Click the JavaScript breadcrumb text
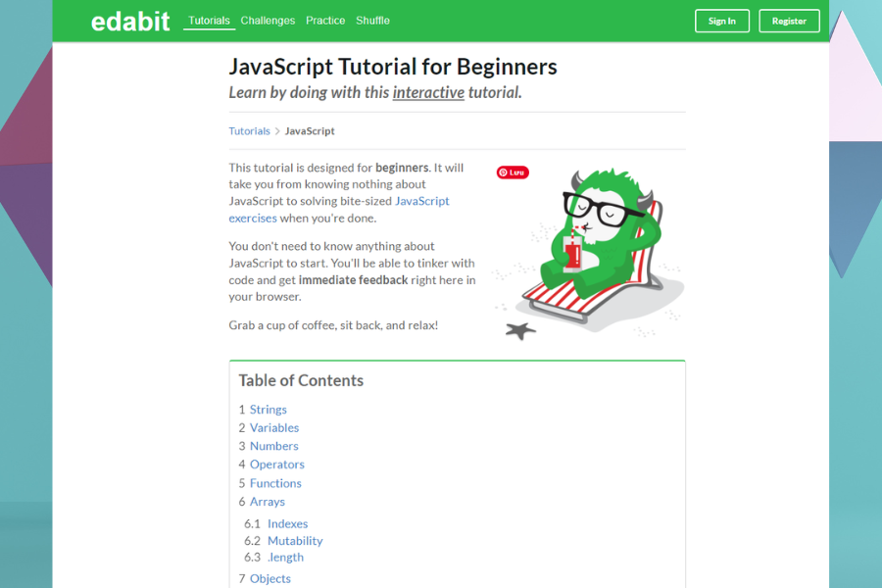882x588 pixels. pyautogui.click(x=310, y=131)
